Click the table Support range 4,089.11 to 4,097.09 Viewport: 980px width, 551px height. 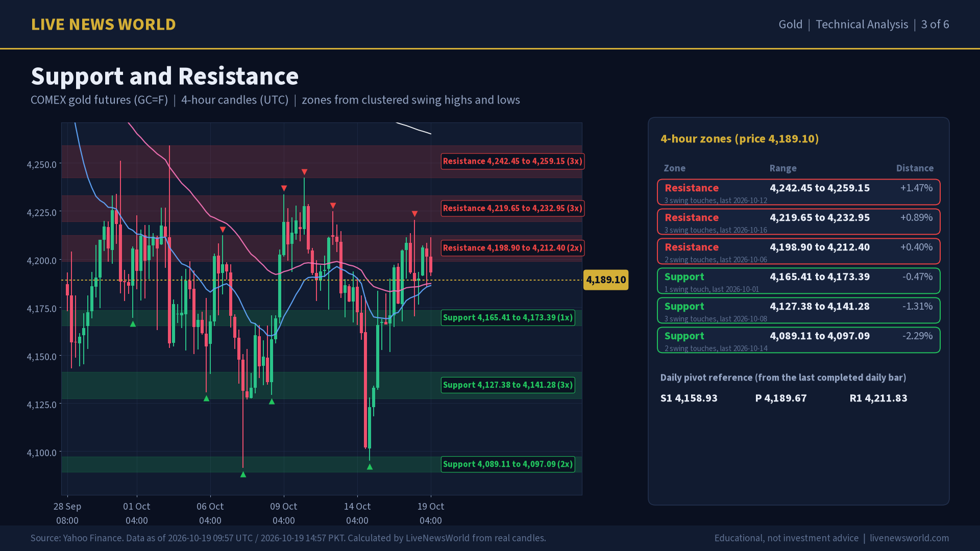point(820,336)
